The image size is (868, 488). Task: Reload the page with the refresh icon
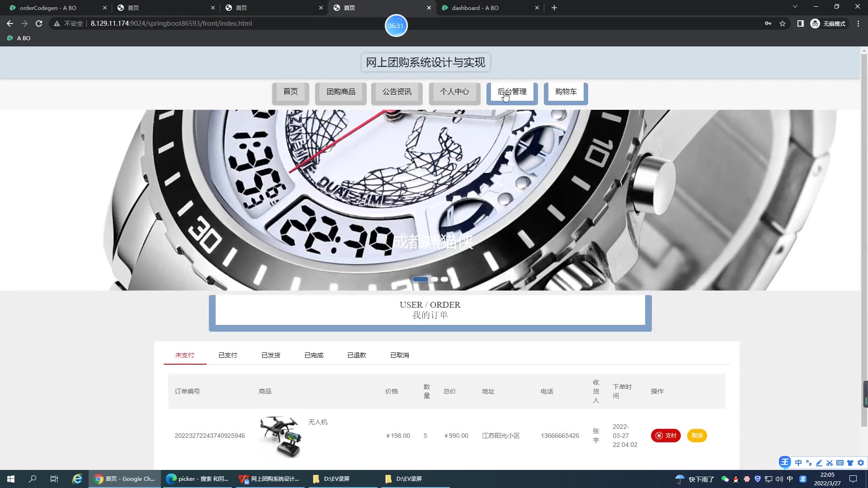pyautogui.click(x=39, y=23)
